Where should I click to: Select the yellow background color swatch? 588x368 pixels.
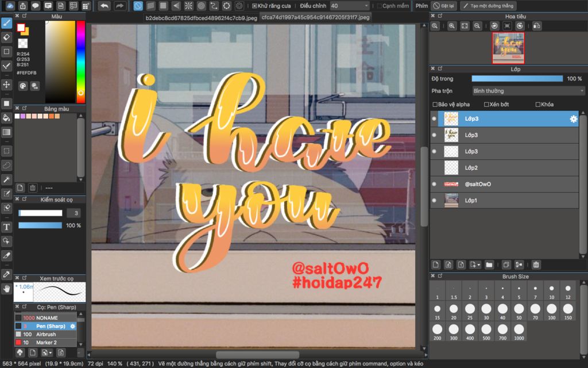26,32
